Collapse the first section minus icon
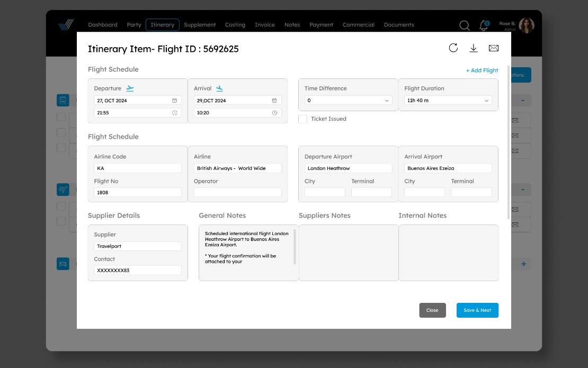Viewport: 588px width, 368px height. click(523, 101)
